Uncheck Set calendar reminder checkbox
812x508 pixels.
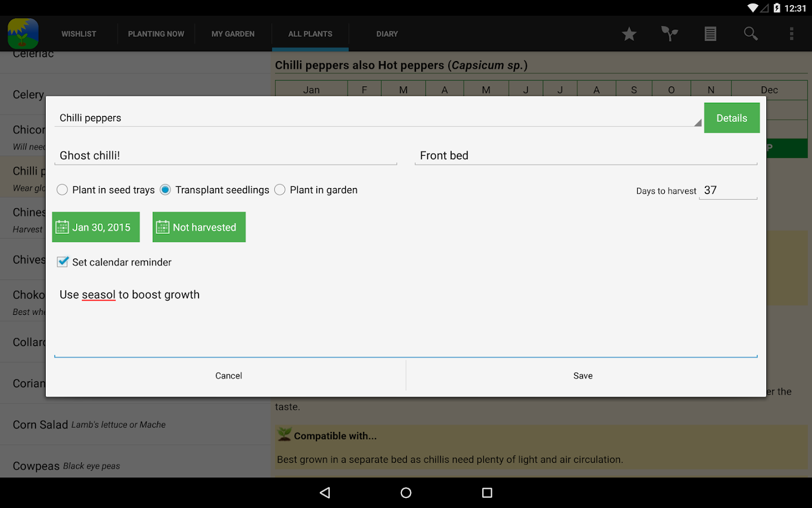[63, 262]
